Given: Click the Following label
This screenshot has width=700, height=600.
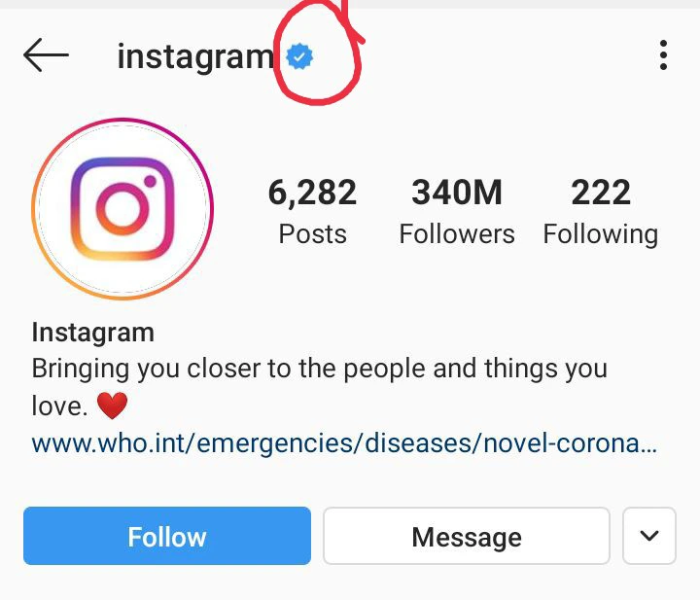Looking at the screenshot, I should click(x=600, y=234).
